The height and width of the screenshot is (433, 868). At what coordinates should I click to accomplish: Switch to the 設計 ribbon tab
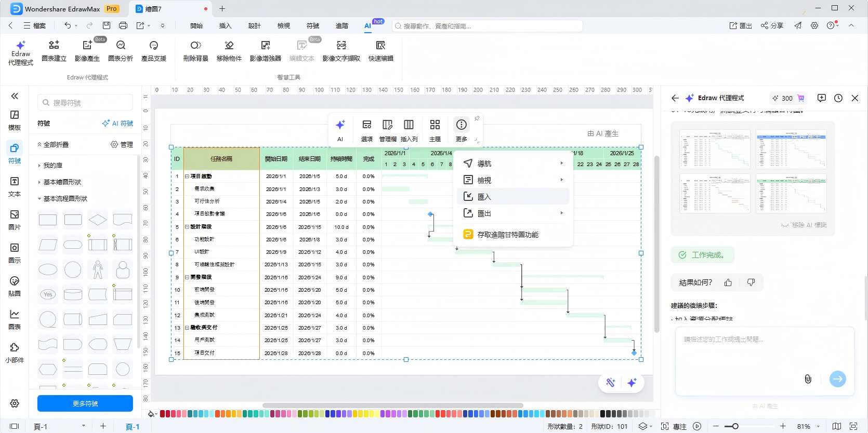click(x=254, y=25)
